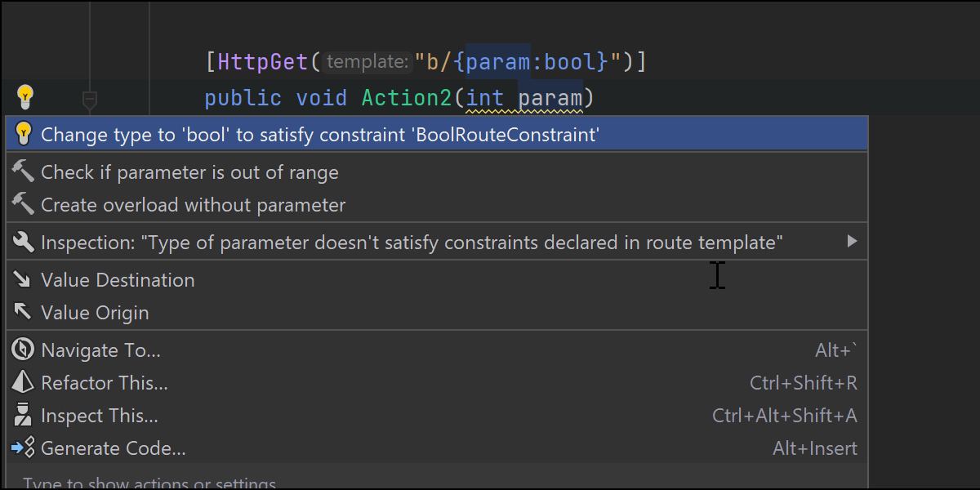
Task: Select the Value Origin arrow icon
Action: [x=23, y=312]
